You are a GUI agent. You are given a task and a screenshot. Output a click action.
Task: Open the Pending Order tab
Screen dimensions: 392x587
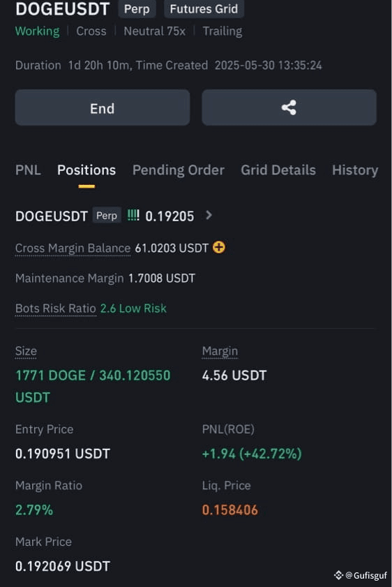pos(179,170)
